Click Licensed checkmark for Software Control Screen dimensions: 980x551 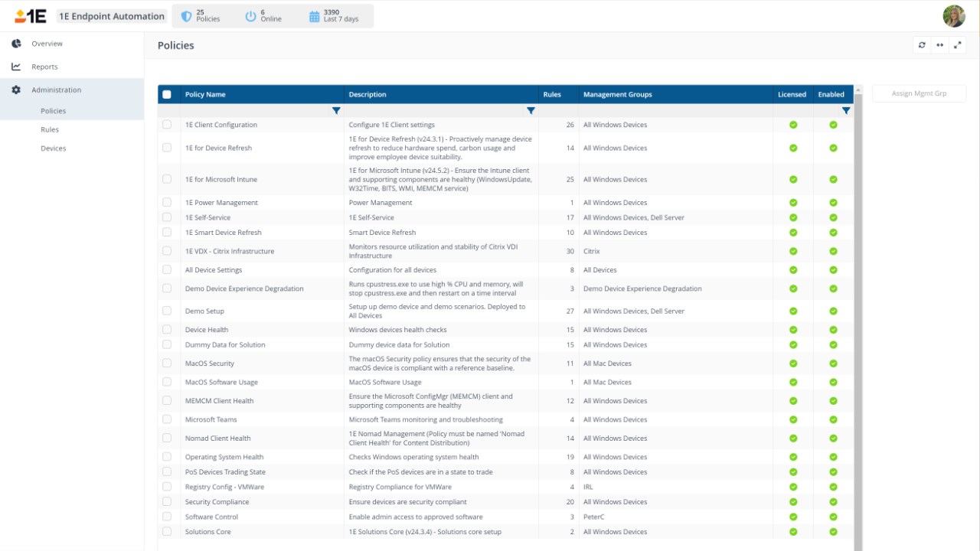point(793,517)
